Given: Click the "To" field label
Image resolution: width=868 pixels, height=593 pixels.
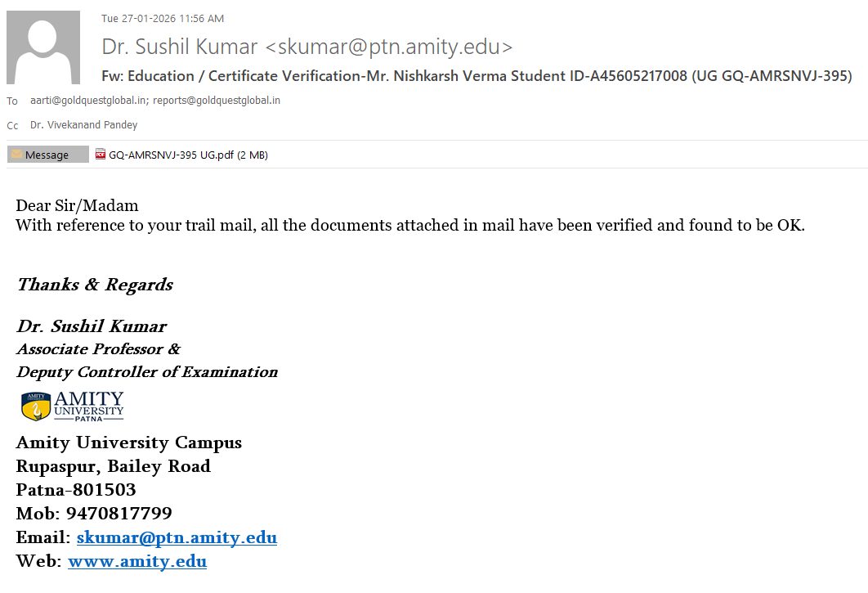Looking at the screenshot, I should pos(12,101).
